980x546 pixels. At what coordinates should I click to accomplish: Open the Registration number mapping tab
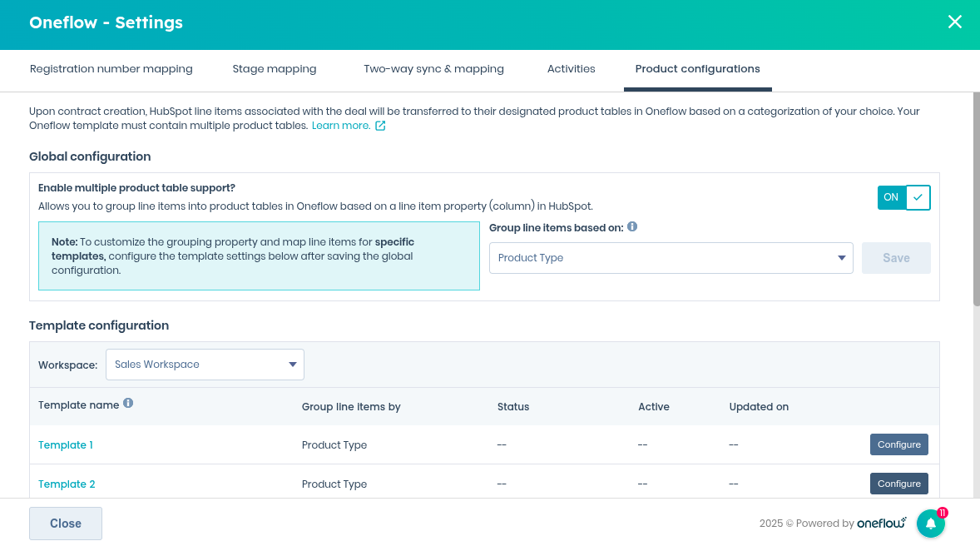pyautogui.click(x=111, y=69)
